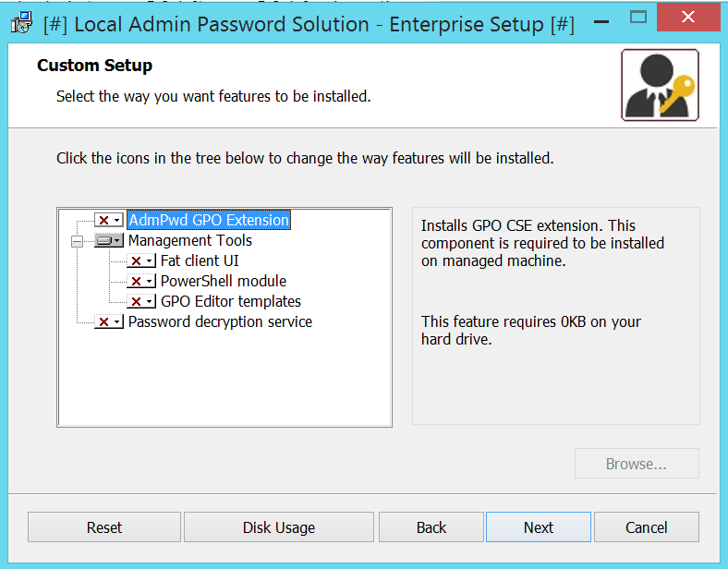Go Back to the previous step
The image size is (728, 569).
click(x=431, y=527)
